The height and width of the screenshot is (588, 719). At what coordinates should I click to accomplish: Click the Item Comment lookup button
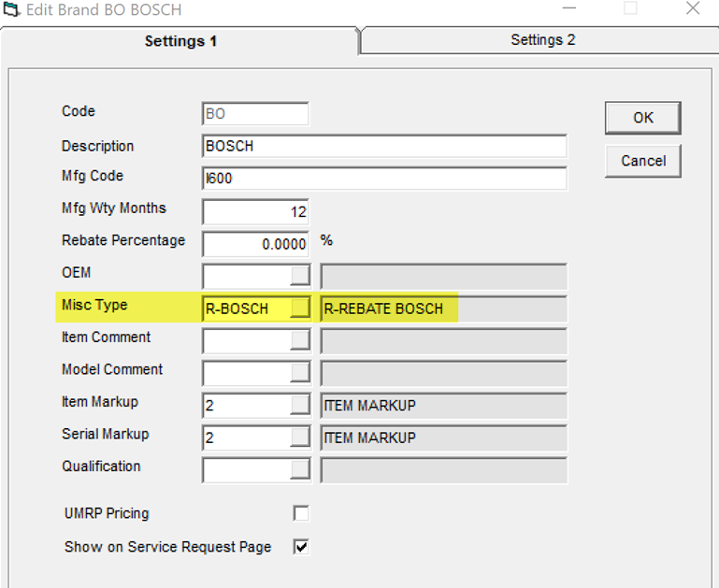(x=300, y=340)
